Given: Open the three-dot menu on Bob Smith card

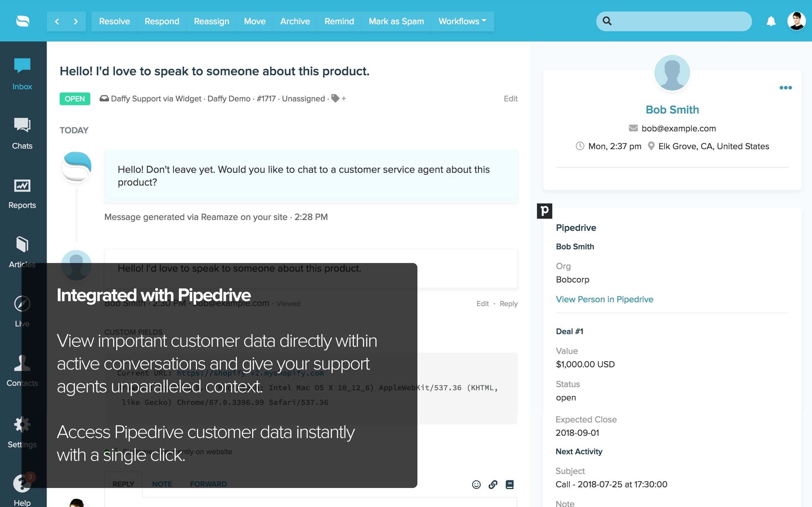Looking at the screenshot, I should (785, 88).
